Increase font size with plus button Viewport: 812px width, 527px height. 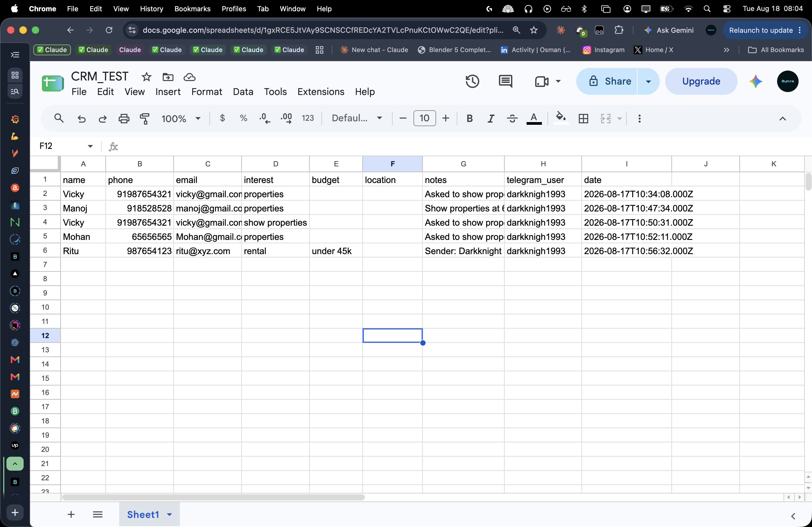point(445,118)
